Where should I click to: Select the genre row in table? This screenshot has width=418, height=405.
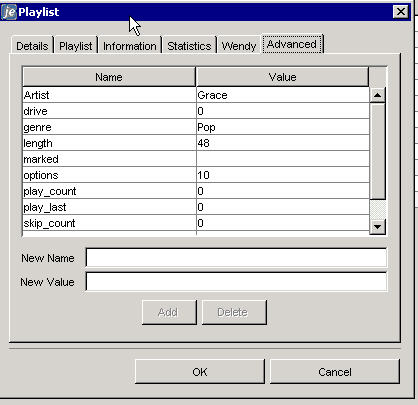point(196,127)
